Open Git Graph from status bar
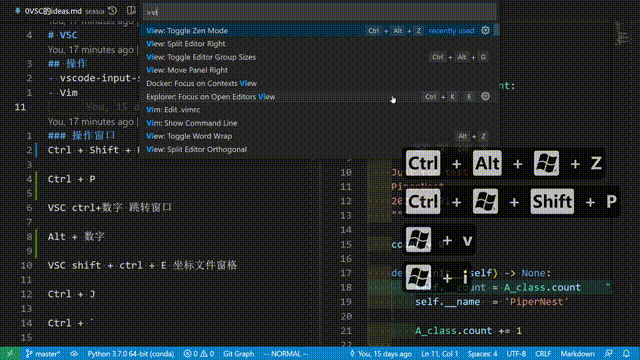The image size is (640, 360). (x=238, y=353)
